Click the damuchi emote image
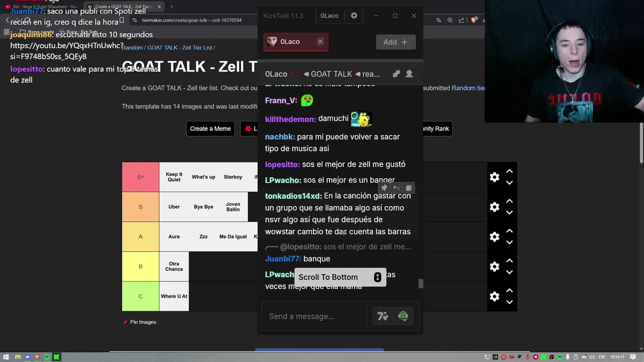 361,119
